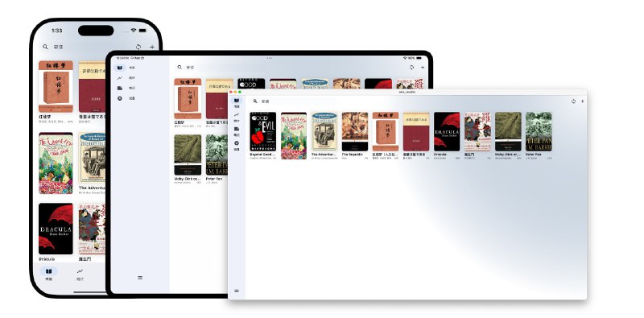Click 'The Adventu…' title text on phone

[x=92, y=188]
